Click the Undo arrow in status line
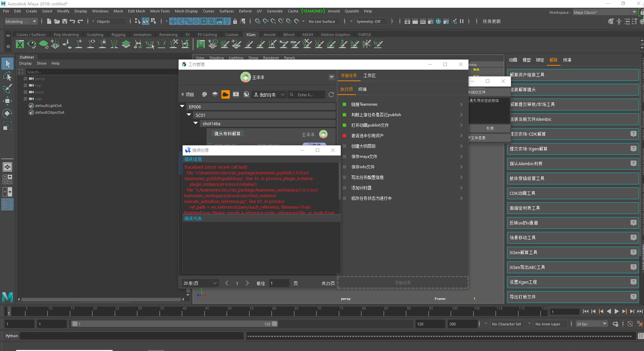Image resolution: width=644 pixels, height=351 pixels. [72, 21]
